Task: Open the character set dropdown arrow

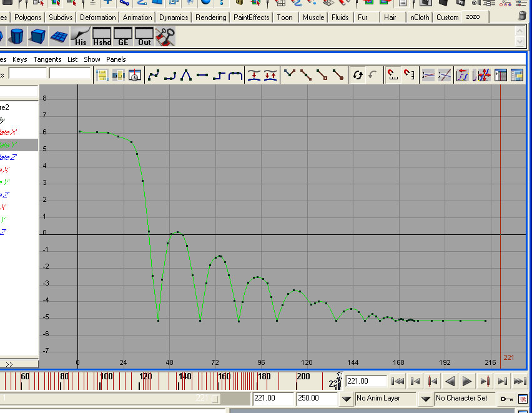Action: 425,399
